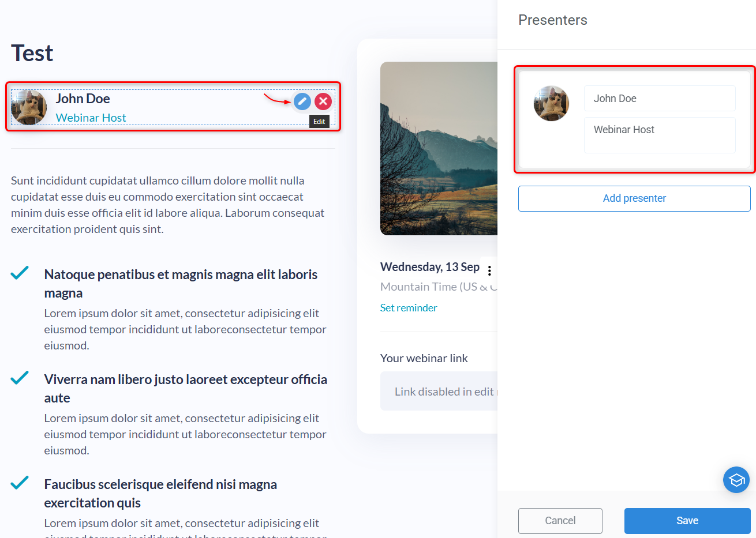Cancel editing the presenters
This screenshot has width=756, height=538.
[560, 521]
